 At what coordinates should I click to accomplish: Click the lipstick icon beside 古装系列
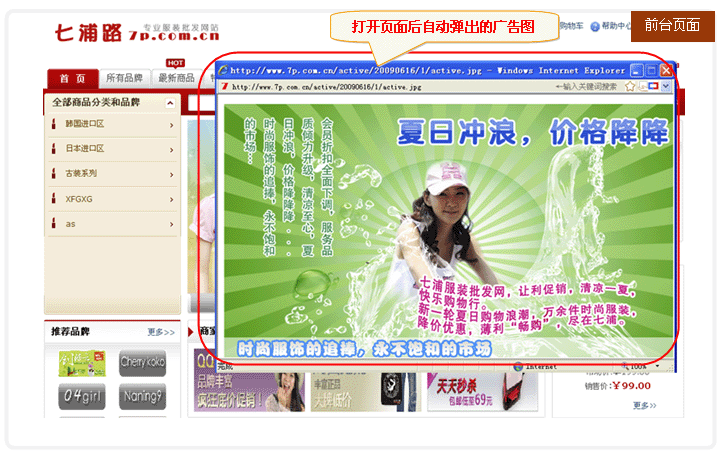pos(54,173)
